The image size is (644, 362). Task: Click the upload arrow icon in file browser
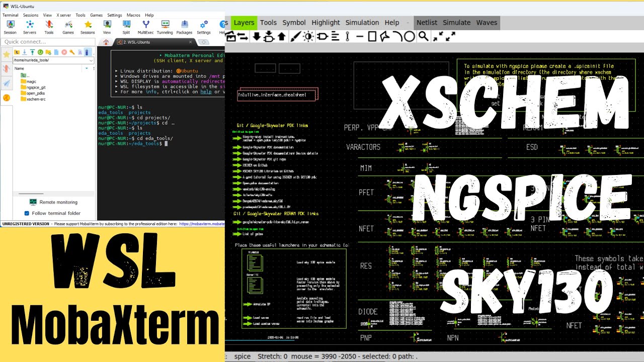32,52
